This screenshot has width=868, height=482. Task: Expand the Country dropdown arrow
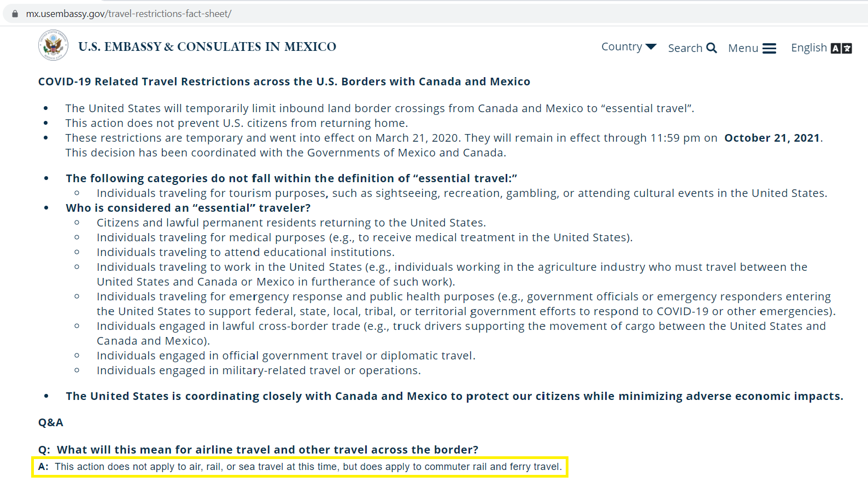650,47
